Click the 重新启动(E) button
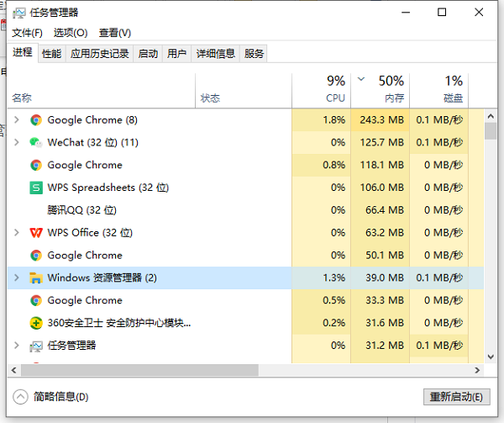The width and height of the screenshot is (504, 423). (455, 397)
